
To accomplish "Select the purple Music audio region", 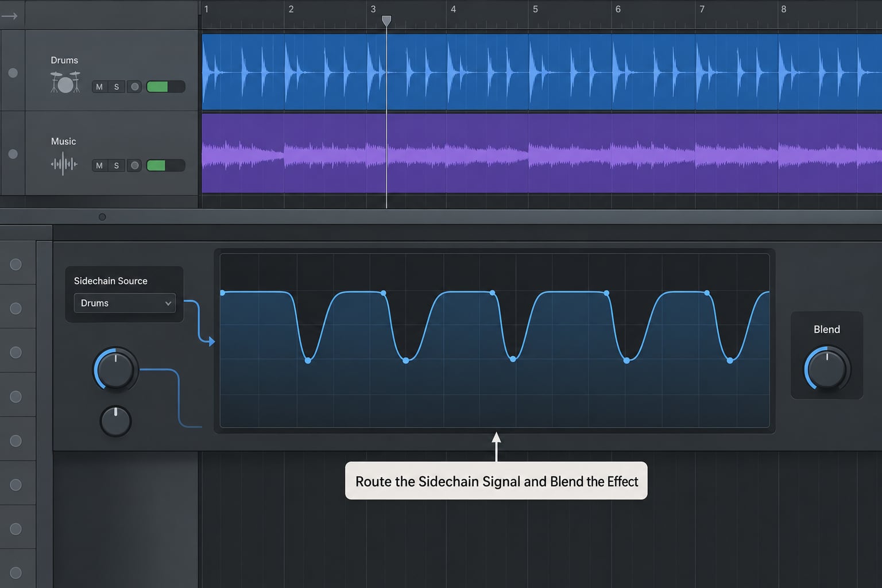I will pos(541,153).
